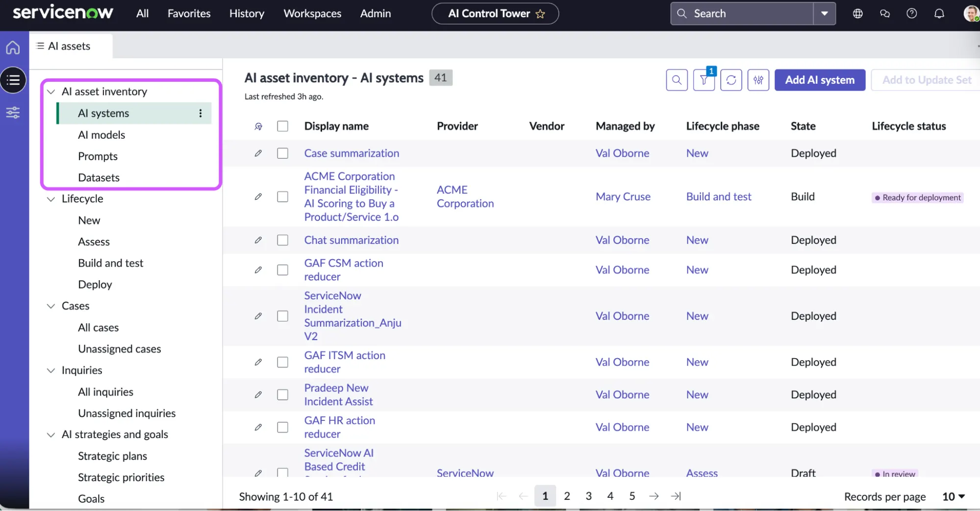Open the notifications bell icon

click(x=939, y=14)
